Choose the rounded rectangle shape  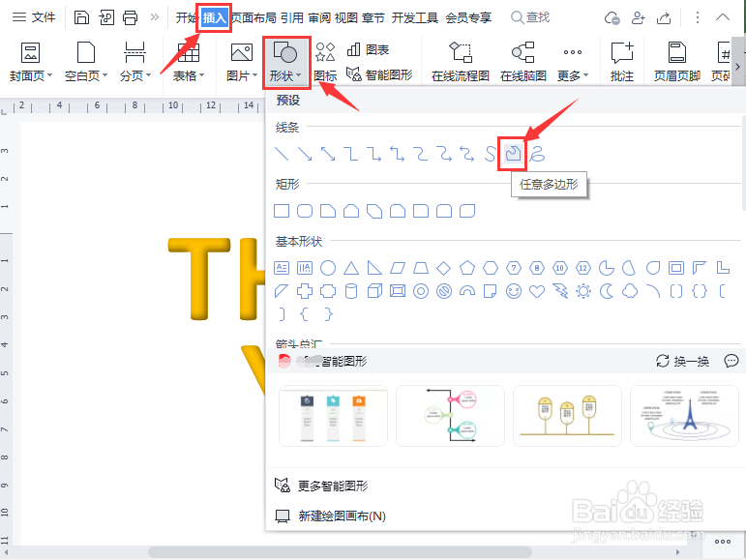pos(305,211)
